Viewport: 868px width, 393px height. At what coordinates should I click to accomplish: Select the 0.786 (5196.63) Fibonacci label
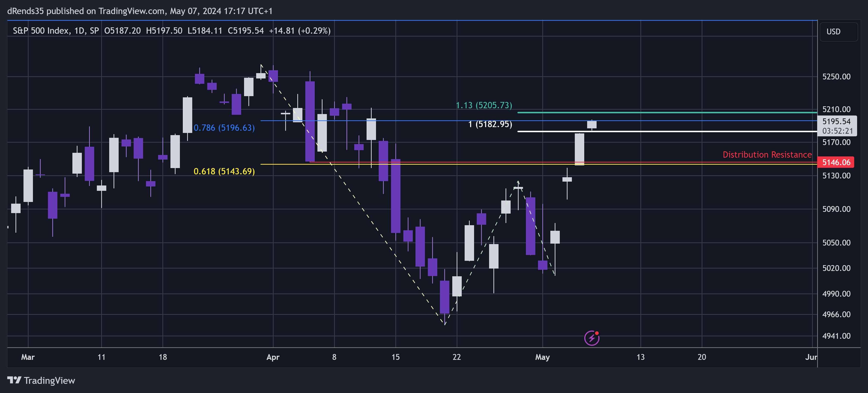tap(224, 128)
